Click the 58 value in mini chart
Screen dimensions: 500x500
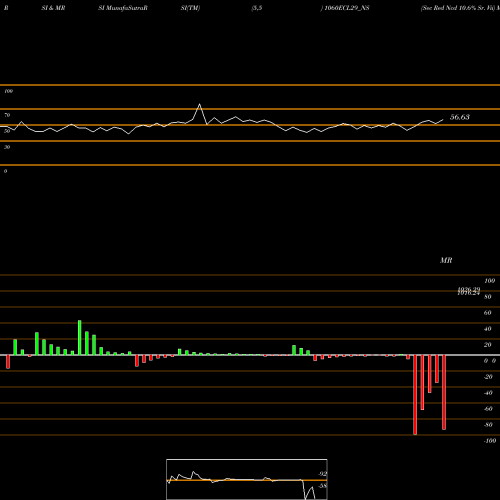[322, 486]
